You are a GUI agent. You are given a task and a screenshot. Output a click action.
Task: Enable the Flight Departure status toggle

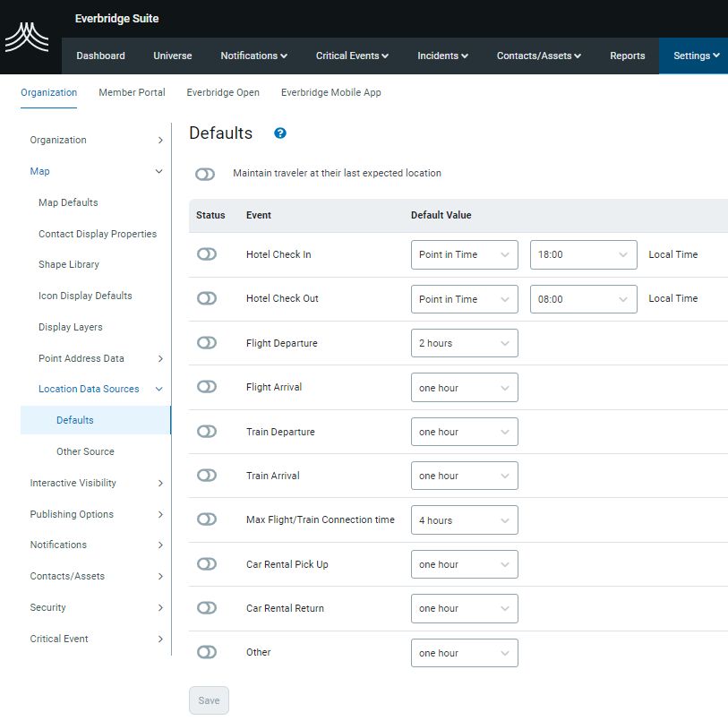[207, 343]
